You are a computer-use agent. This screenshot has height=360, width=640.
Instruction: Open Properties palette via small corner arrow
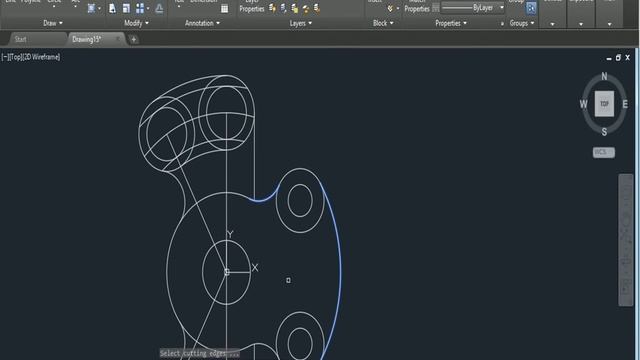[502, 24]
